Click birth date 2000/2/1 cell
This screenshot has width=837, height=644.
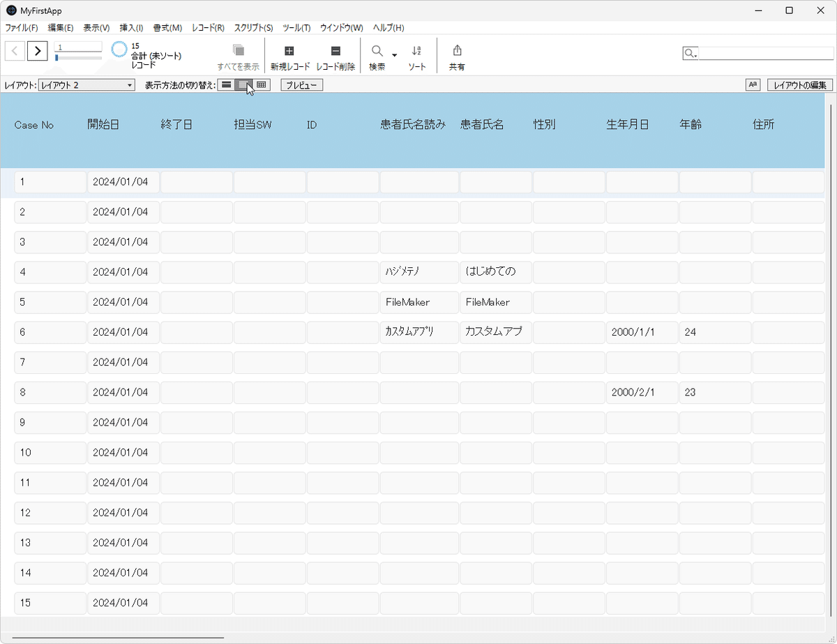(x=642, y=392)
